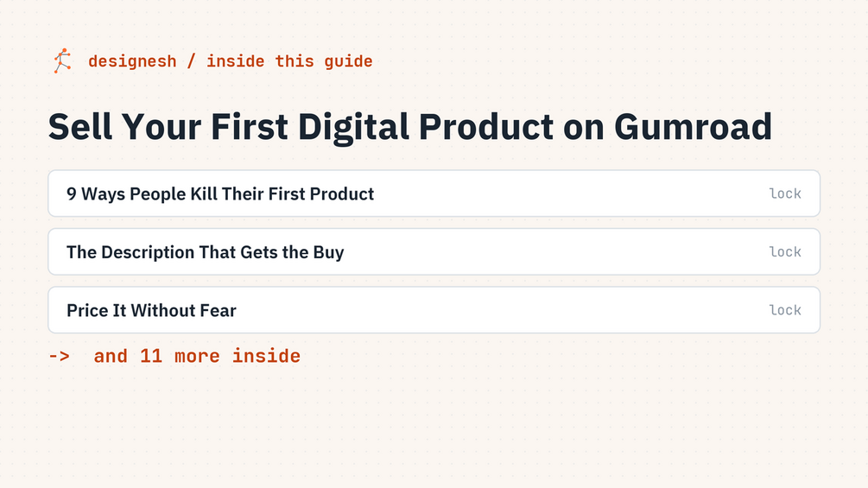Select the empty middle area of first chapter card
The height and width of the screenshot is (488, 868).
pyautogui.click(x=570, y=193)
